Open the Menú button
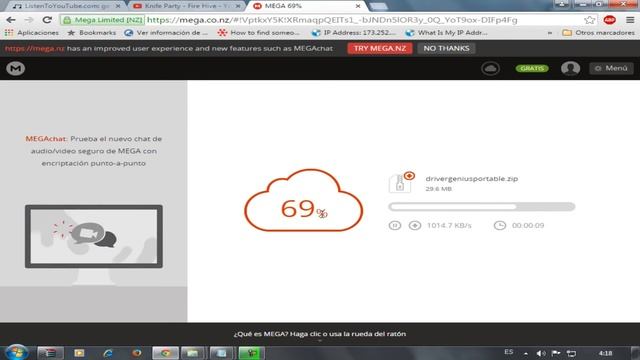This screenshot has height=360, width=640. tap(611, 68)
